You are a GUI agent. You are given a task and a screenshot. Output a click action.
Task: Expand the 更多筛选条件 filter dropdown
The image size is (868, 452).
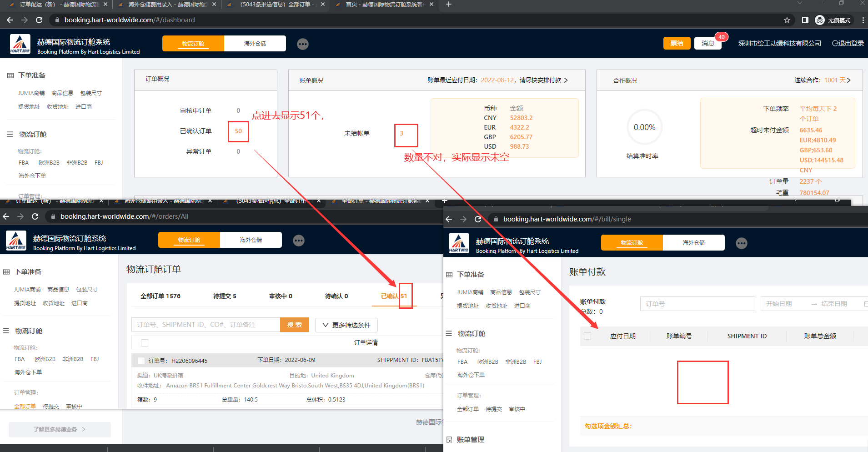[346, 325]
